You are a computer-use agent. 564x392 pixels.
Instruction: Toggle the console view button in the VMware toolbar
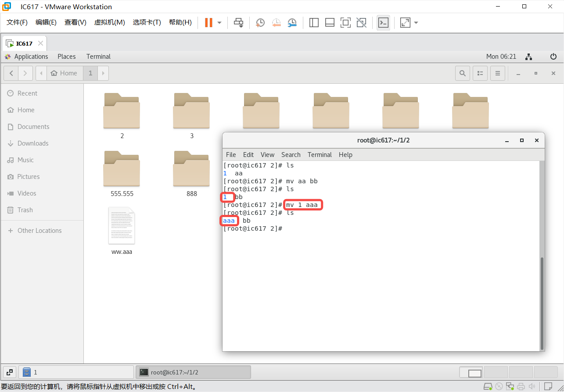pos(383,22)
